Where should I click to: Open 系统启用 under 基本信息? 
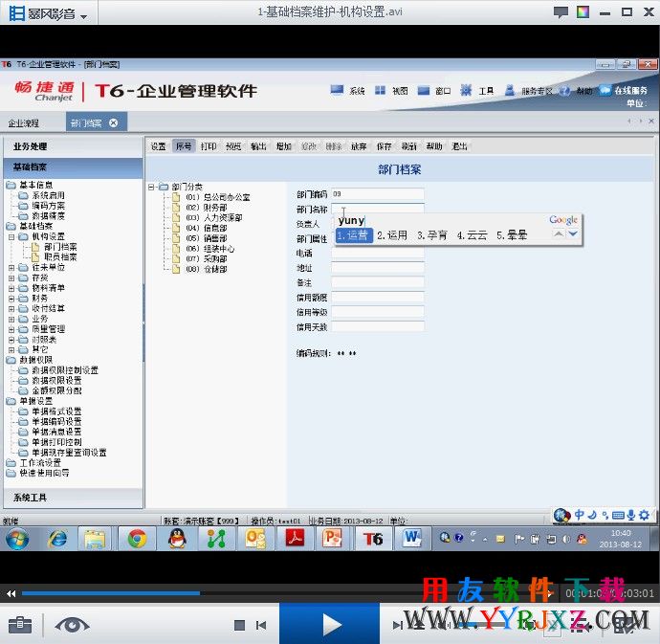[49, 195]
